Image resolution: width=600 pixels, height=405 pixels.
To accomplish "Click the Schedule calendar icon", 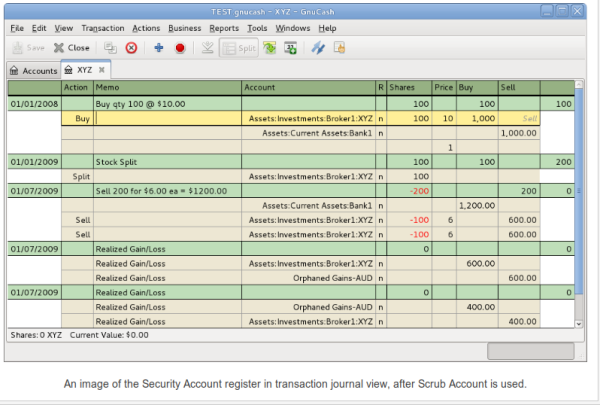I will click(x=290, y=48).
